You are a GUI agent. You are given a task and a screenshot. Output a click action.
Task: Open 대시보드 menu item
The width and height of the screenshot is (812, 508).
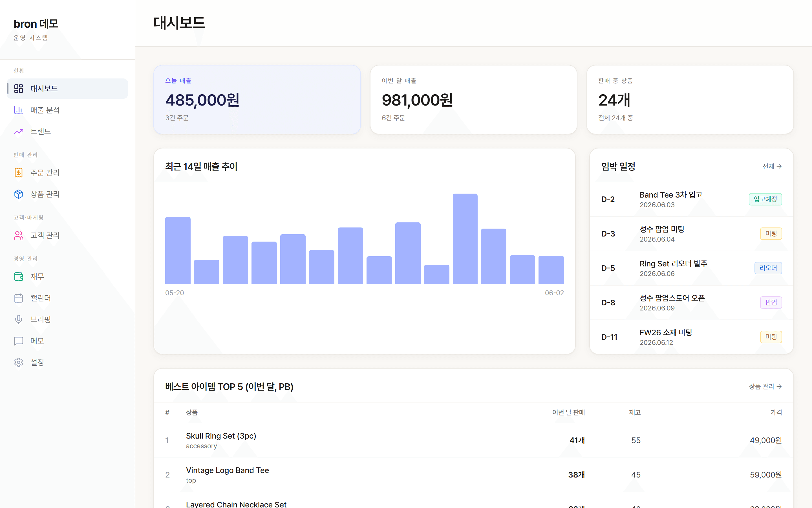coord(67,89)
